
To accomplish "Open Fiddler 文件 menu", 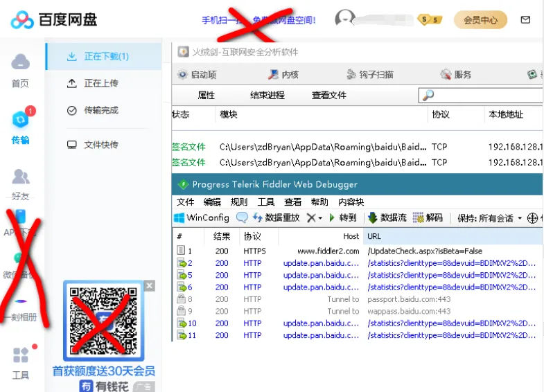I will pyautogui.click(x=185, y=202).
